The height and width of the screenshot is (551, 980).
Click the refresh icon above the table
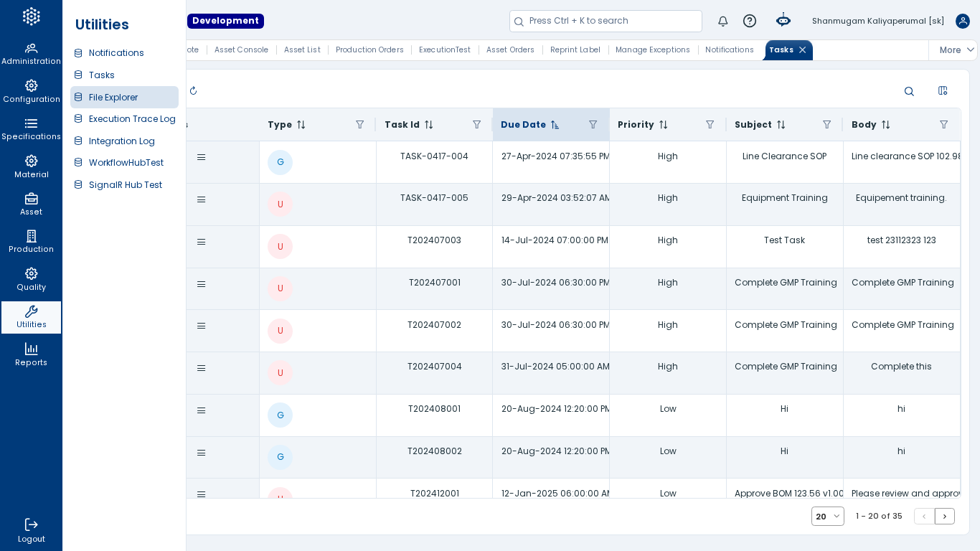[x=193, y=91]
